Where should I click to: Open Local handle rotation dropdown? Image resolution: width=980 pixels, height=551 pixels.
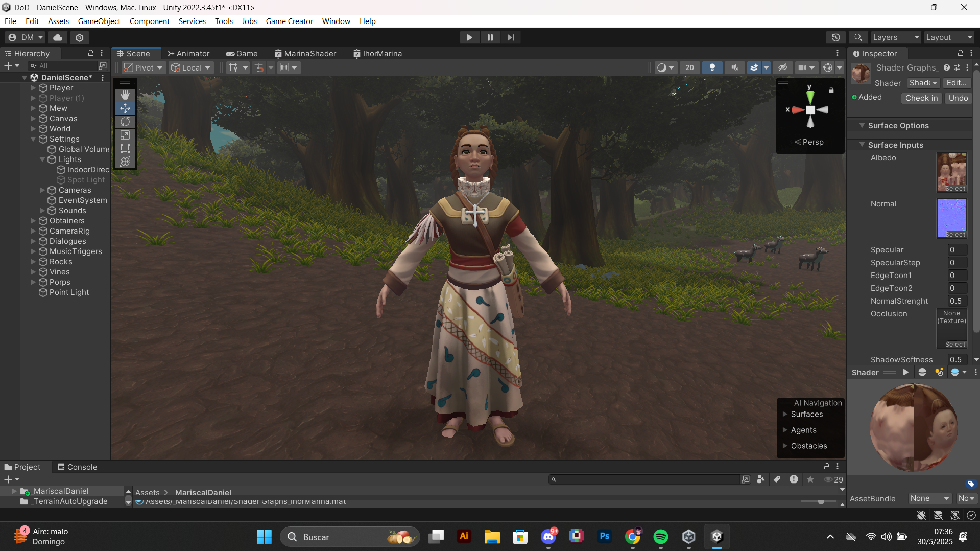coord(191,67)
